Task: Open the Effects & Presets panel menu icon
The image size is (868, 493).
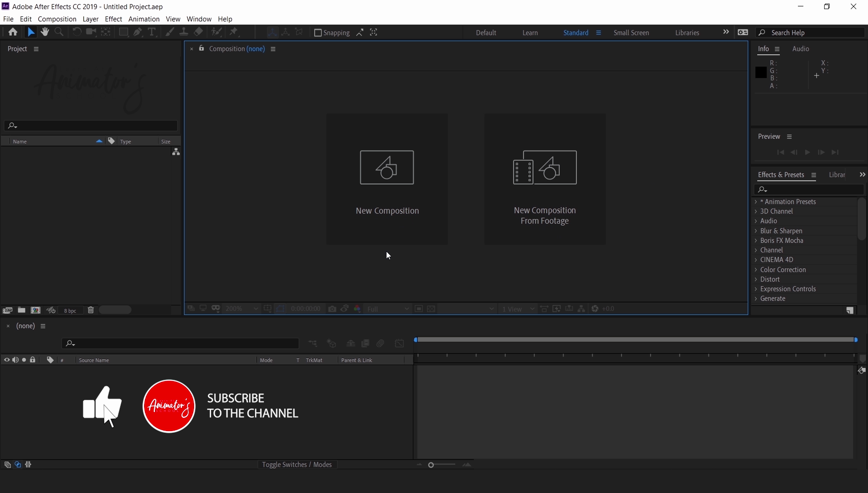Action: tap(814, 175)
